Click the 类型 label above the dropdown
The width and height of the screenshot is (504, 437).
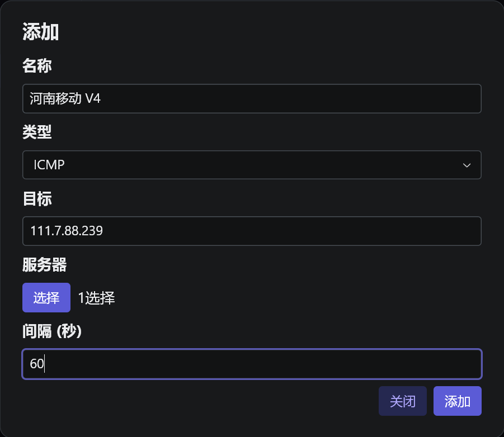37,132
